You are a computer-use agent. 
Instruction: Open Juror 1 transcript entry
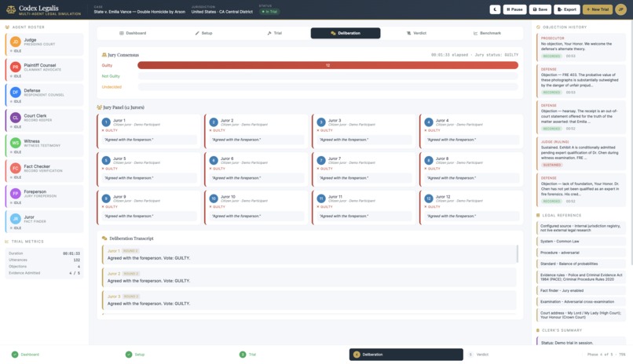click(309, 254)
